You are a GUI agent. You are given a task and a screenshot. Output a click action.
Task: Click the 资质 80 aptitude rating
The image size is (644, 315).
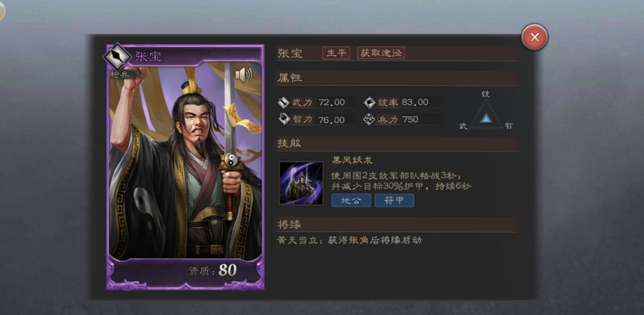point(212,270)
